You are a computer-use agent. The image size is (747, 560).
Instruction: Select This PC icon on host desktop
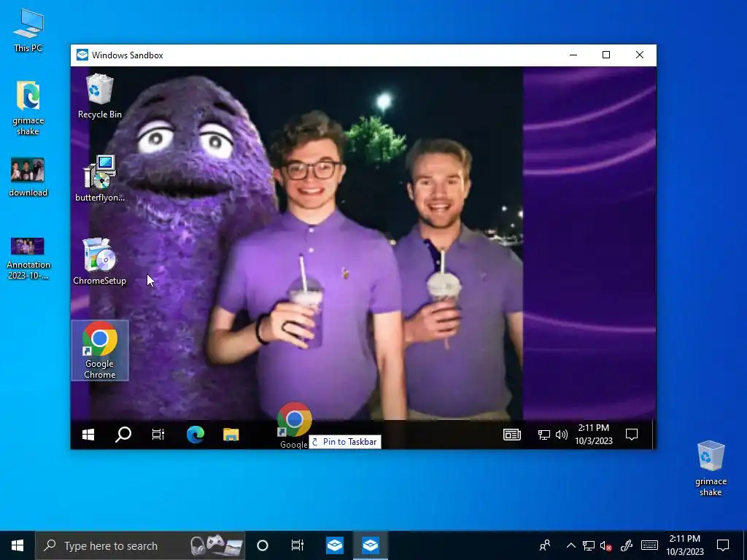coord(28,30)
